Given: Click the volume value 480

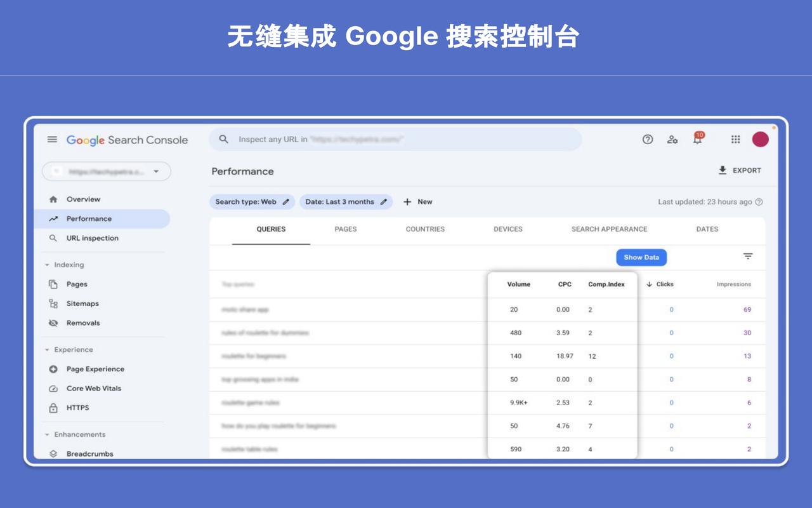Looking at the screenshot, I should tap(516, 333).
